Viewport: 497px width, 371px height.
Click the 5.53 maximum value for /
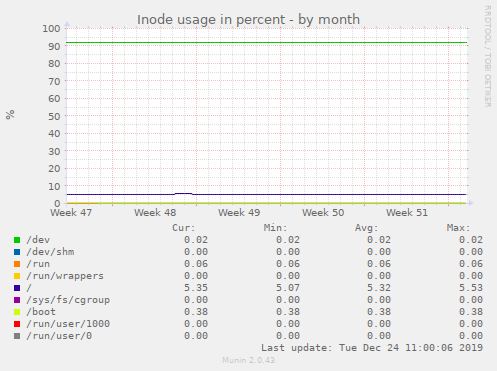click(471, 288)
